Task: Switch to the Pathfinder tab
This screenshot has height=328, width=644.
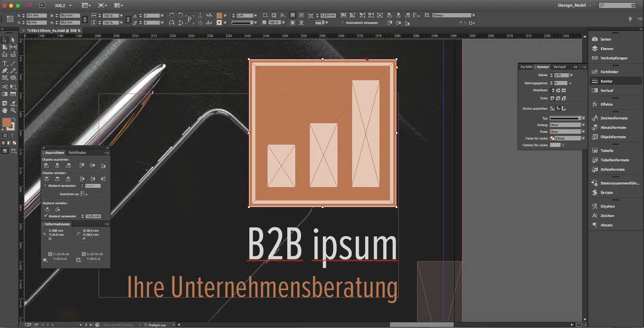Action: (x=77, y=153)
